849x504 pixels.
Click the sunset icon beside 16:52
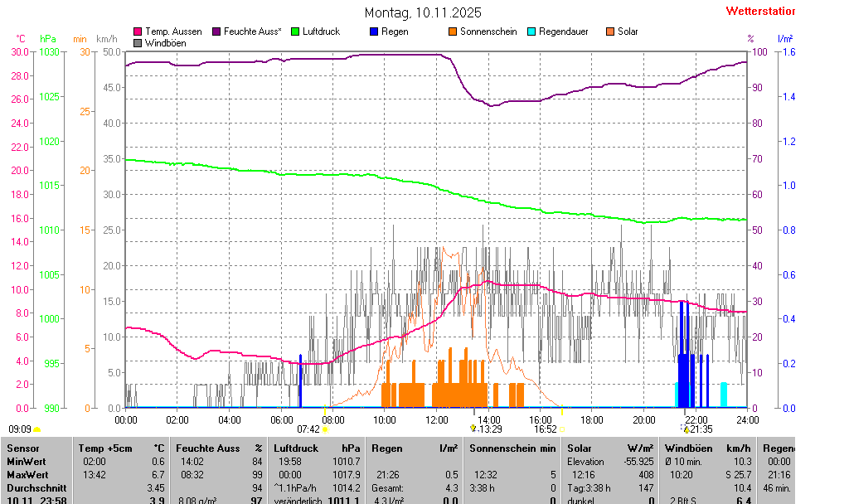563,429
